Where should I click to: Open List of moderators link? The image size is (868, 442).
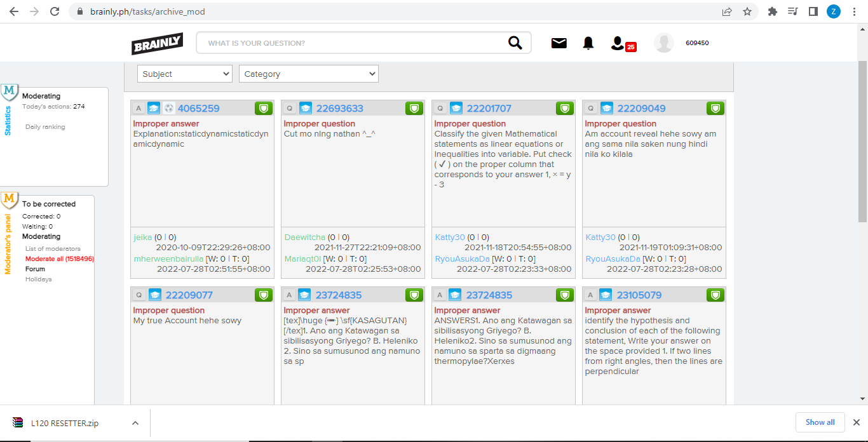(53, 249)
